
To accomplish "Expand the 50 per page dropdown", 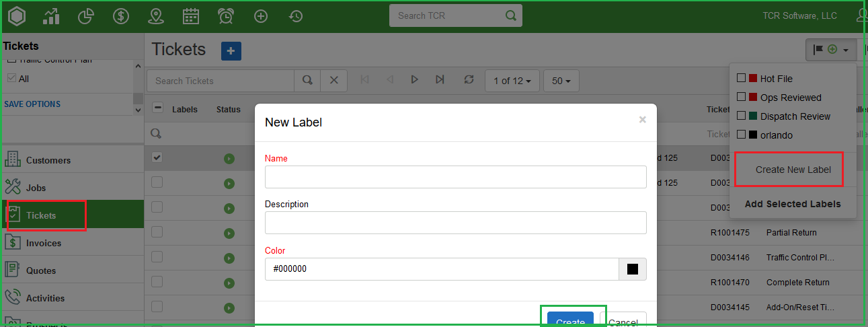I will pyautogui.click(x=561, y=81).
